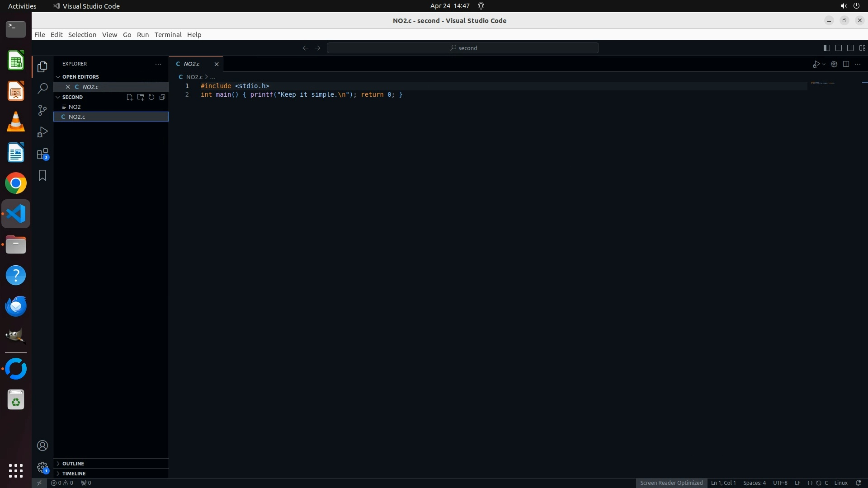The image size is (868, 488).
Task: Toggle the primary side bar visibility
Action: coord(826,48)
